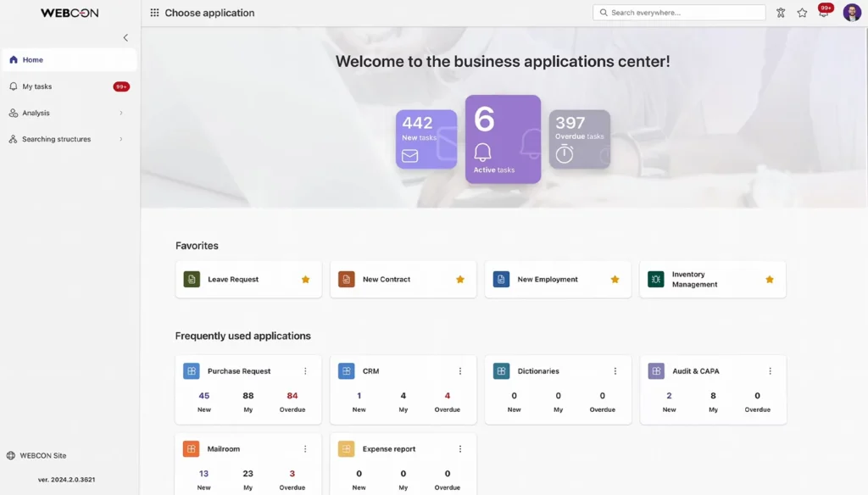Image resolution: width=868 pixels, height=495 pixels.
Task: Open the Inventory Management application icon
Action: 655,278
